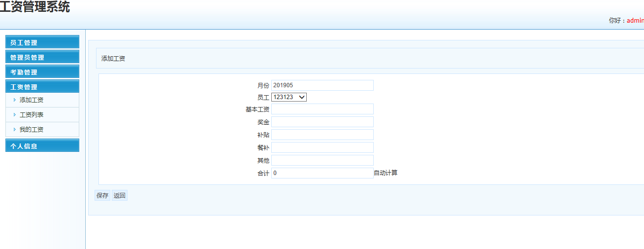
Task: Focus the 月份 field showing 201905
Action: point(322,85)
